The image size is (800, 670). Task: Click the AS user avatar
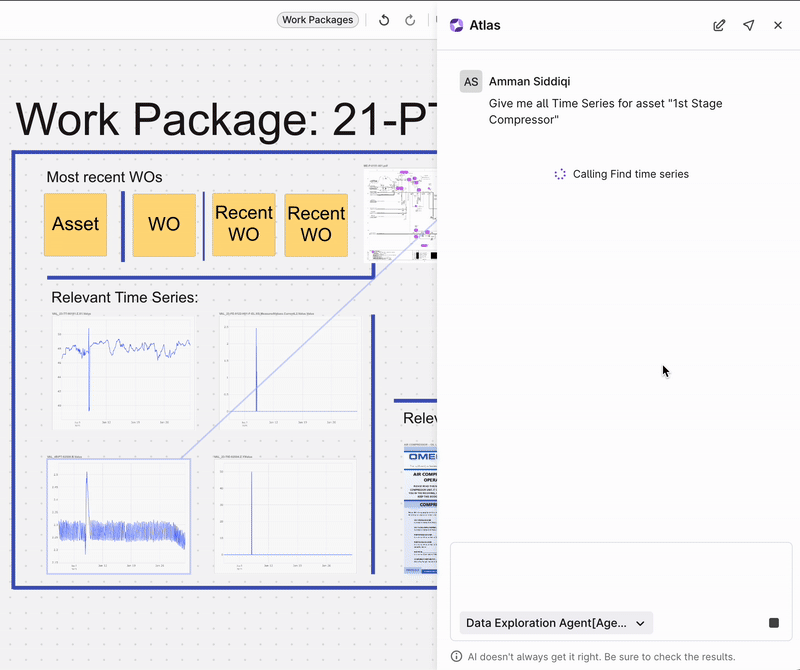[x=471, y=82]
